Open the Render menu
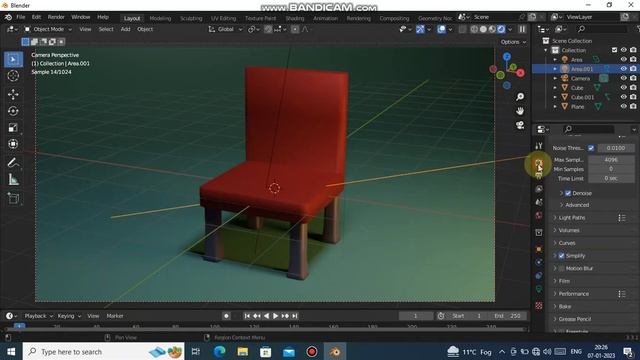Screen dimensions: 640x360 point(56,17)
